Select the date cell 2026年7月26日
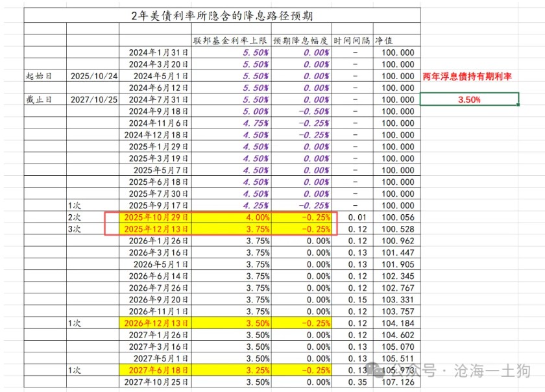Viewport: 545px width, 392px height. pyautogui.click(x=155, y=288)
